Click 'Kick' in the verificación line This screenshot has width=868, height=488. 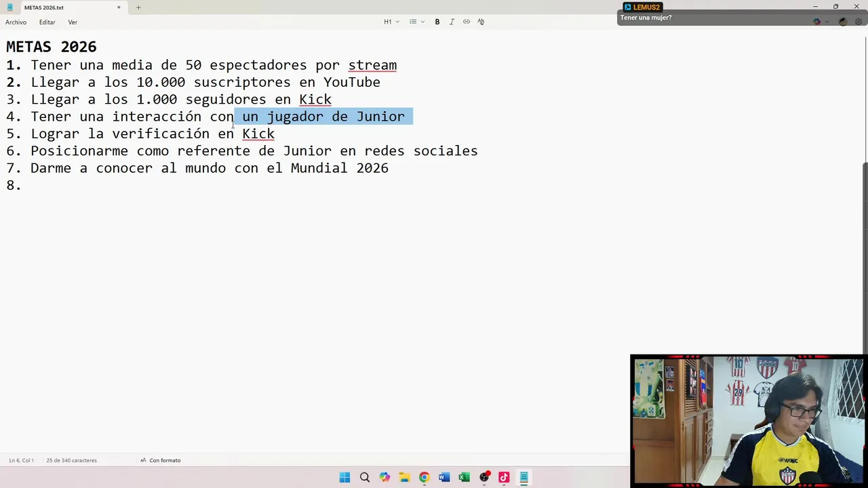(x=258, y=134)
